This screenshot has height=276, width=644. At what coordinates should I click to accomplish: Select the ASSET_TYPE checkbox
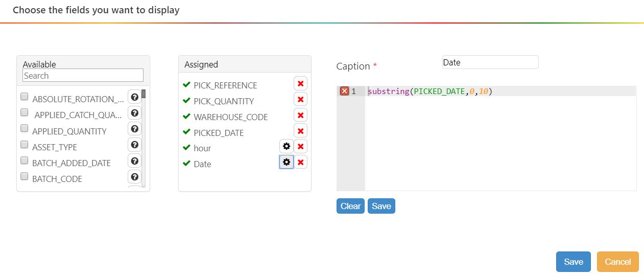(25, 145)
